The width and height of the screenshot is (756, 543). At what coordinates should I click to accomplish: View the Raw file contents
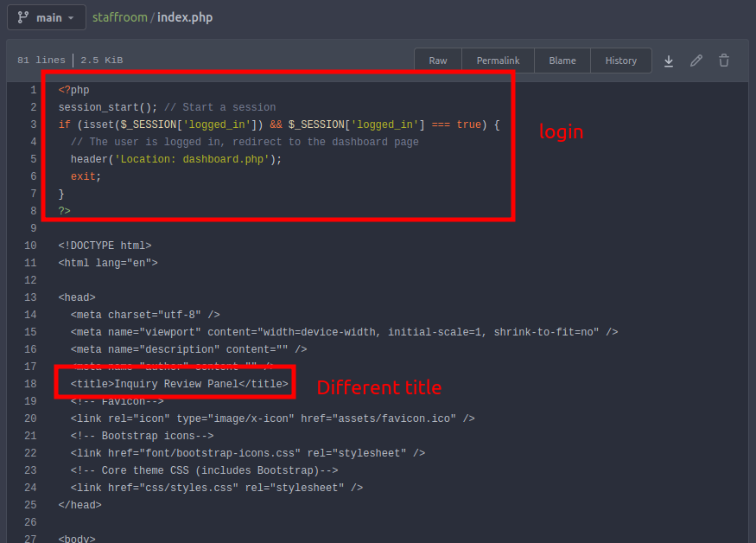click(438, 61)
